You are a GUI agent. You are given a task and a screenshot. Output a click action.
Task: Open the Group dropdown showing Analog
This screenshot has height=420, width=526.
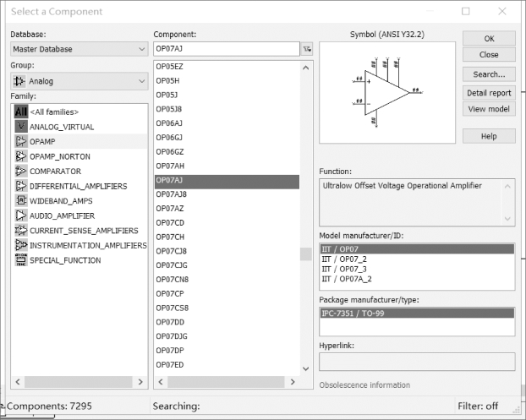tap(79, 81)
